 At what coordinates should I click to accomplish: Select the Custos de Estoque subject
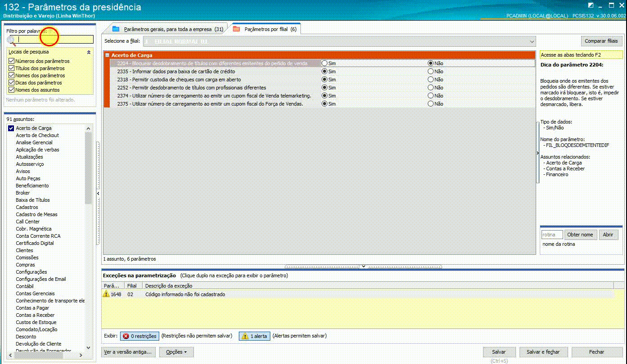(x=36, y=322)
